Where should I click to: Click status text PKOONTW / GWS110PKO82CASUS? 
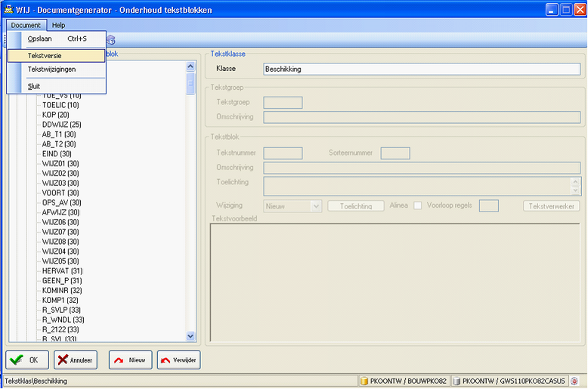[513, 381]
